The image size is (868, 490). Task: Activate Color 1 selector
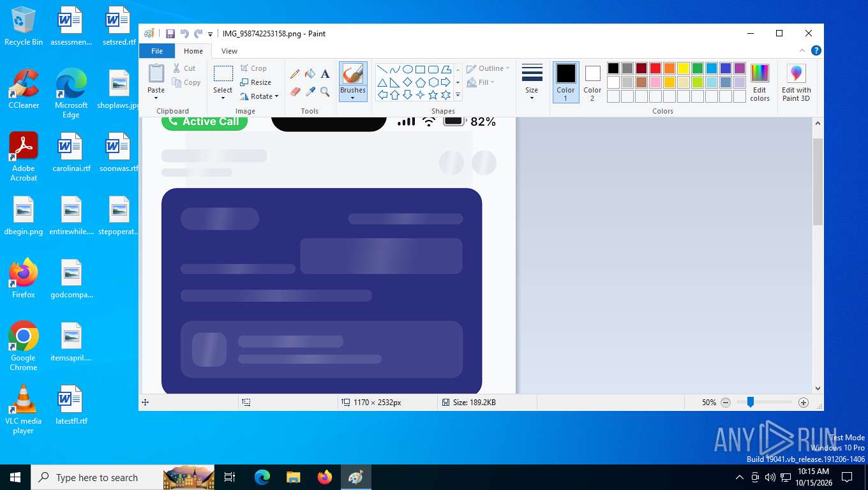click(x=565, y=82)
